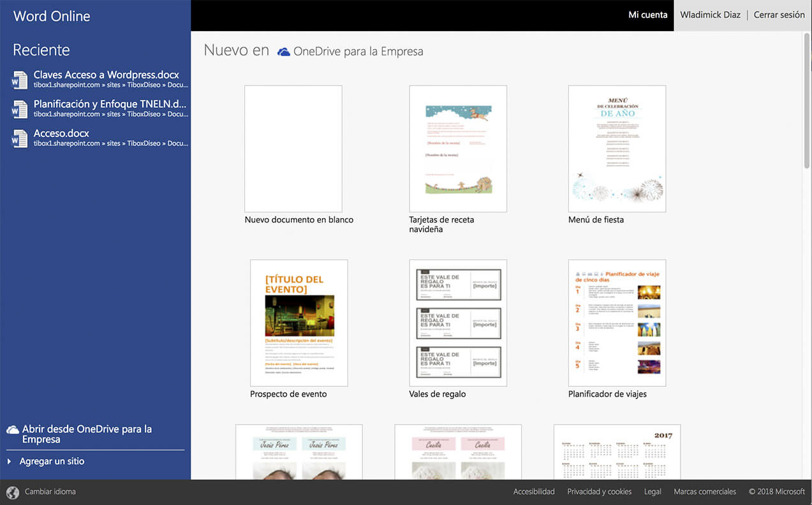Open the Privacidad y cookies footer link
The image size is (812, 505).
[x=600, y=492]
